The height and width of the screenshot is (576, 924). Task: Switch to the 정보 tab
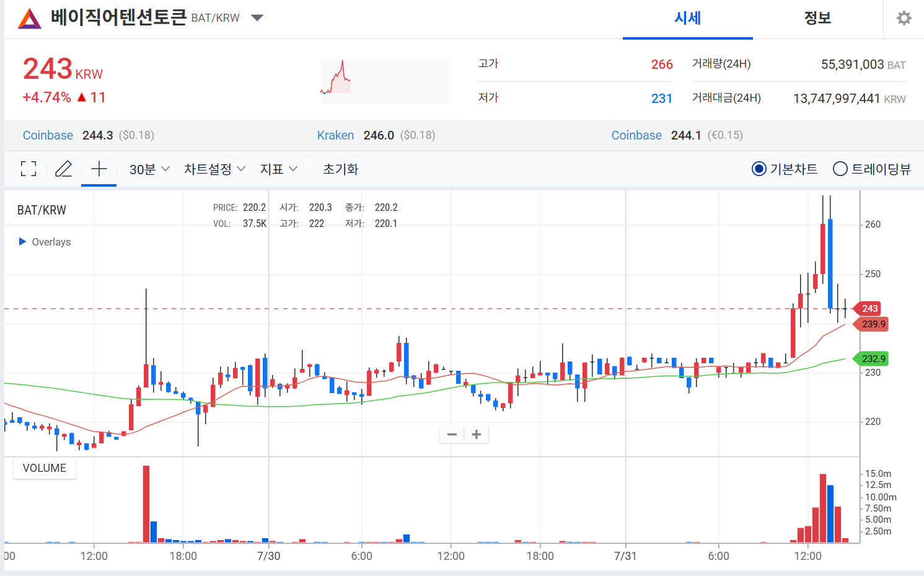pos(817,19)
